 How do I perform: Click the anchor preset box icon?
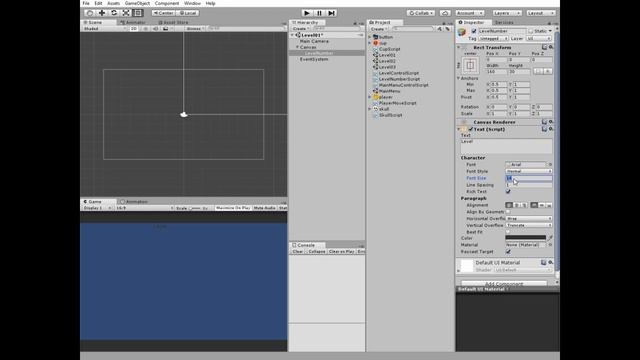470,65
